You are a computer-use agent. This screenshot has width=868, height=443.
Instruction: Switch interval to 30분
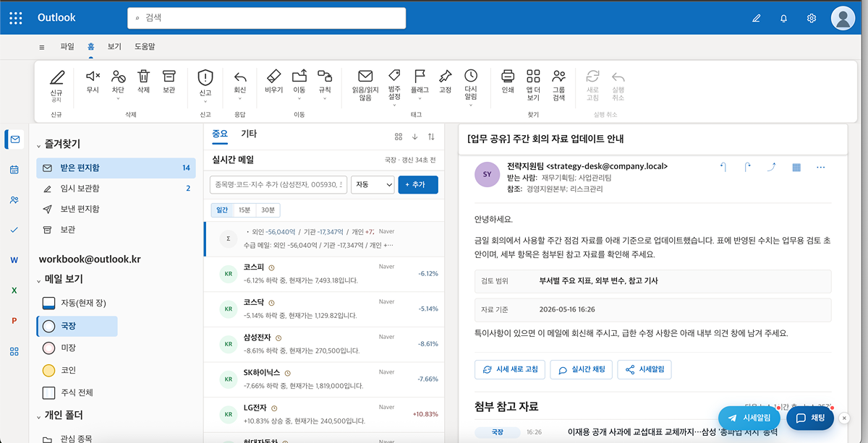click(x=268, y=210)
